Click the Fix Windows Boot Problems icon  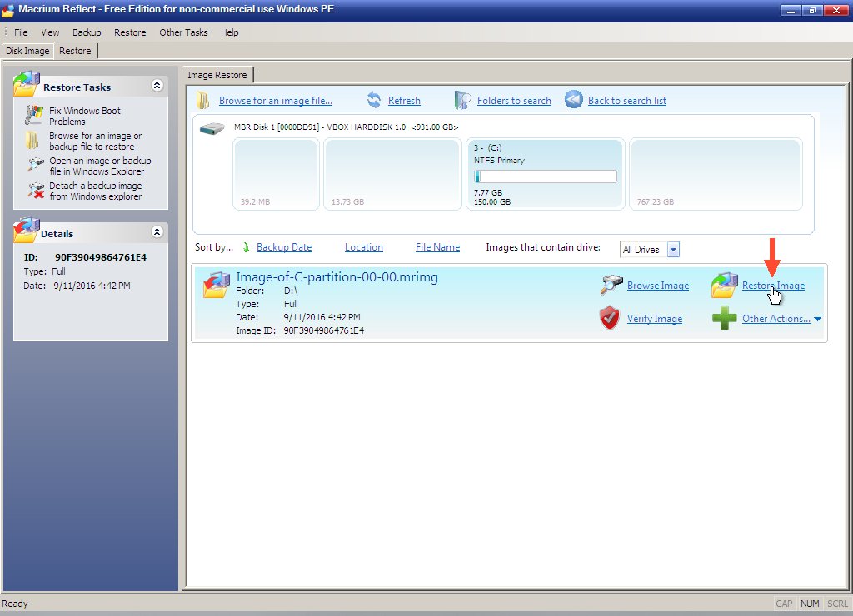(x=34, y=116)
